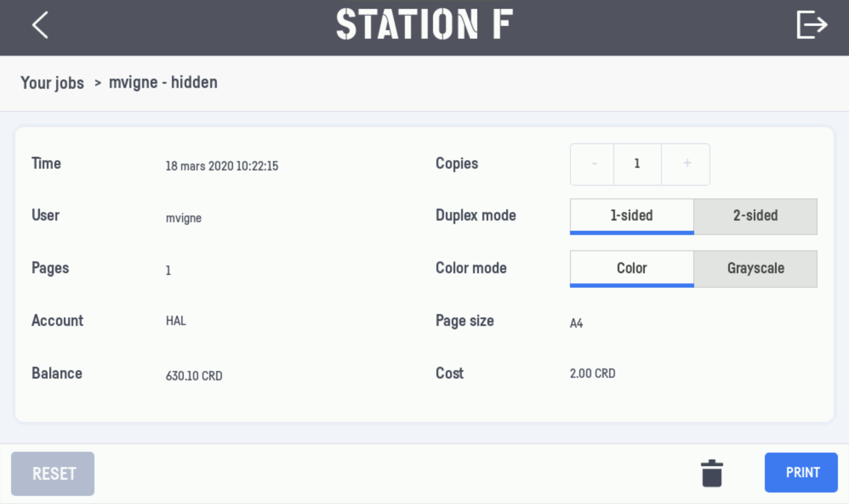Image resolution: width=849 pixels, height=504 pixels.
Task: Go back using the left arrow icon
Action: tap(40, 25)
